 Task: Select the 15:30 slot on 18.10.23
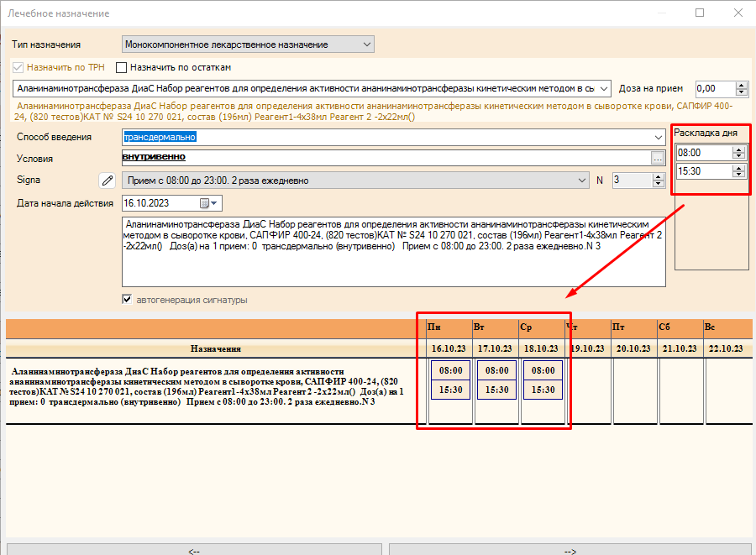pyautogui.click(x=543, y=390)
